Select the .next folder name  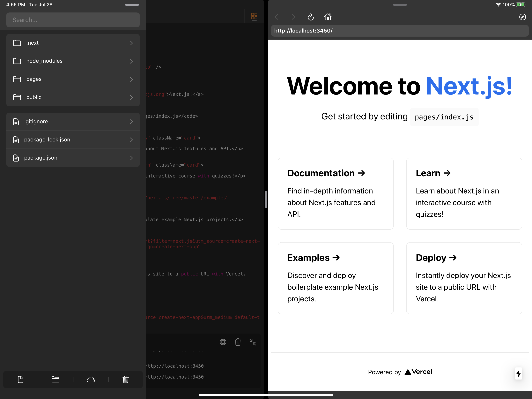(32, 43)
